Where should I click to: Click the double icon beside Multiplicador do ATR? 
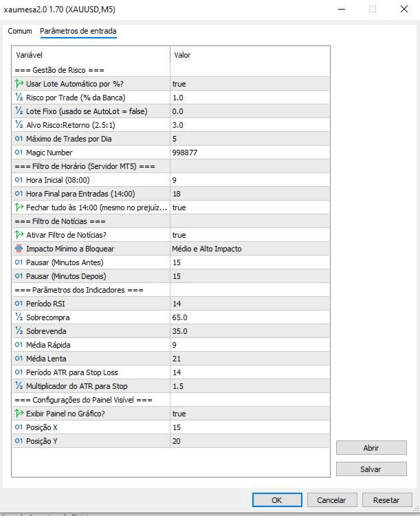(x=19, y=385)
